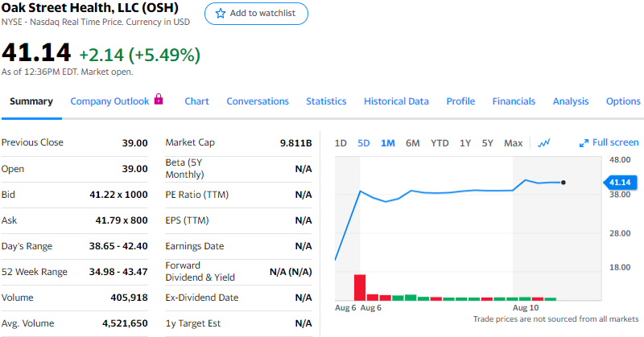This screenshot has height=337, width=644.
Task: Select the 5D chart range
Action: (x=364, y=143)
